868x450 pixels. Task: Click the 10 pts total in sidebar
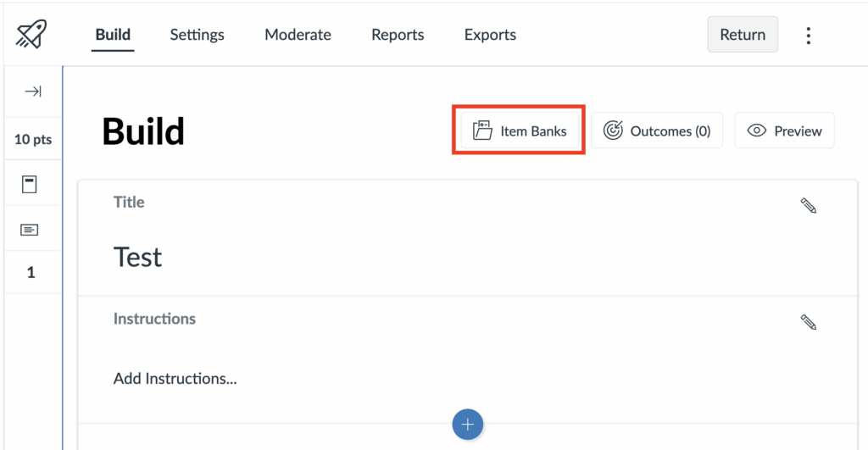click(33, 139)
